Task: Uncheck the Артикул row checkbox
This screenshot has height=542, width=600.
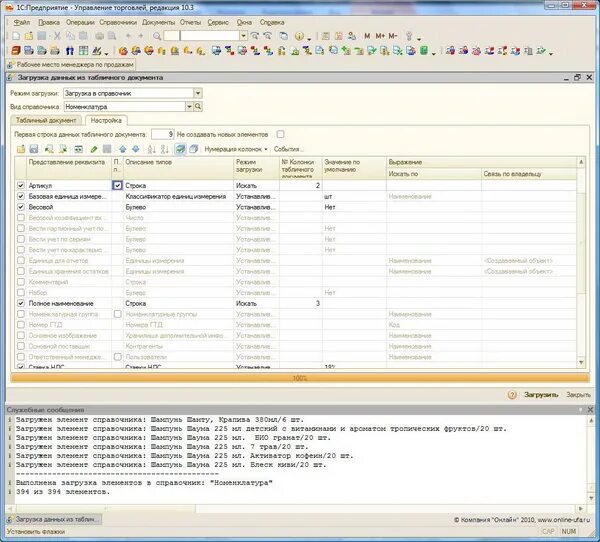Action: click(21, 185)
